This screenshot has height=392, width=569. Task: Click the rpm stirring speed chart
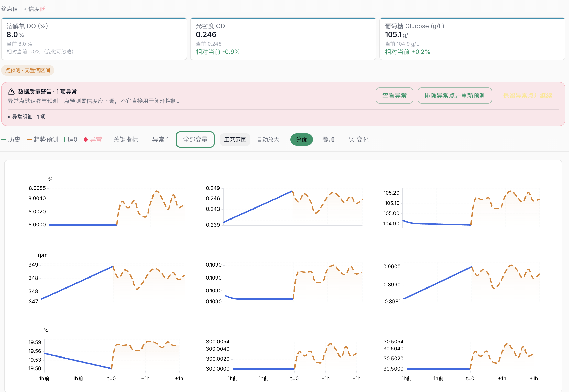(x=107, y=279)
